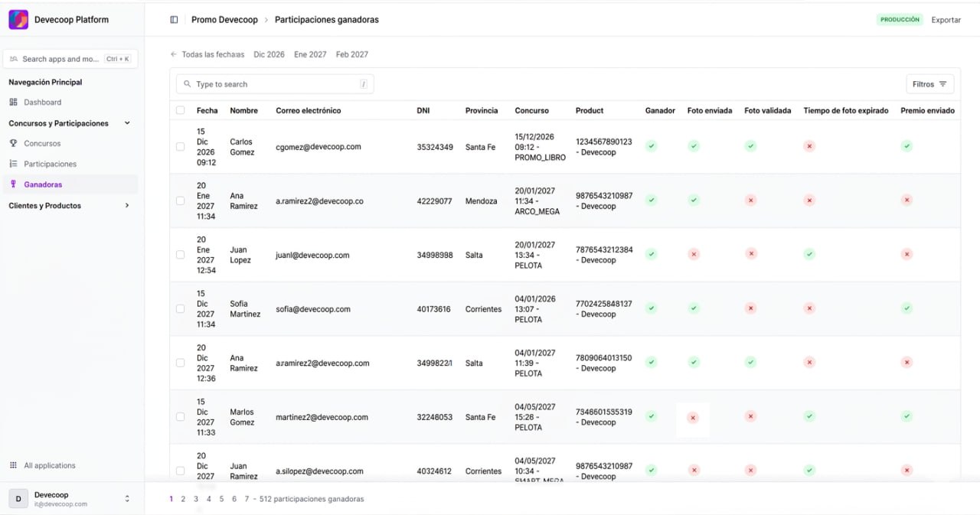Click the Fecha column header
Screen dimensions: 980x515
[207, 110]
